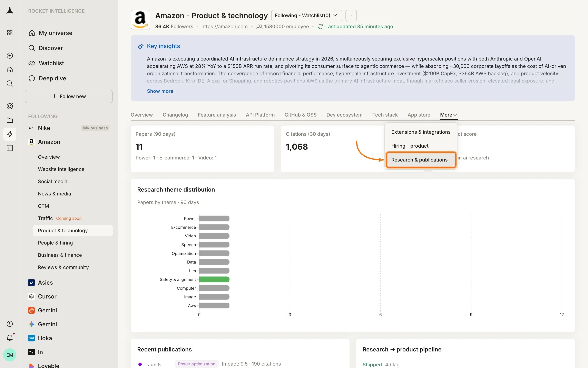Click the refresh icon next to Last updated
Viewport: 588px width, 368px height.
coord(320,27)
